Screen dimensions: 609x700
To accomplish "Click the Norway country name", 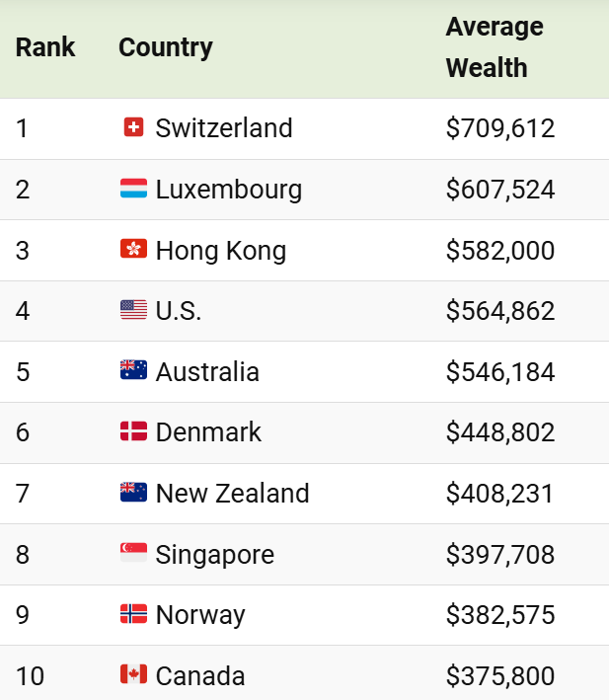I will click(200, 615).
